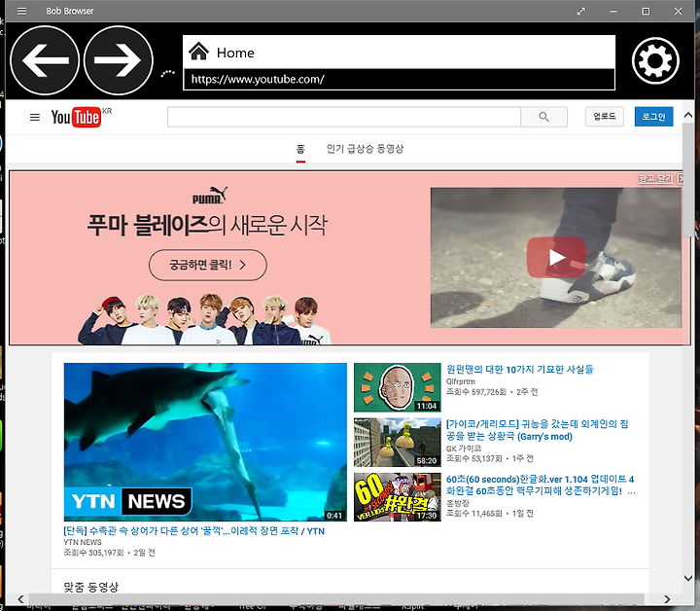
Task: Click the Puma logo in the ad
Action: click(x=209, y=196)
